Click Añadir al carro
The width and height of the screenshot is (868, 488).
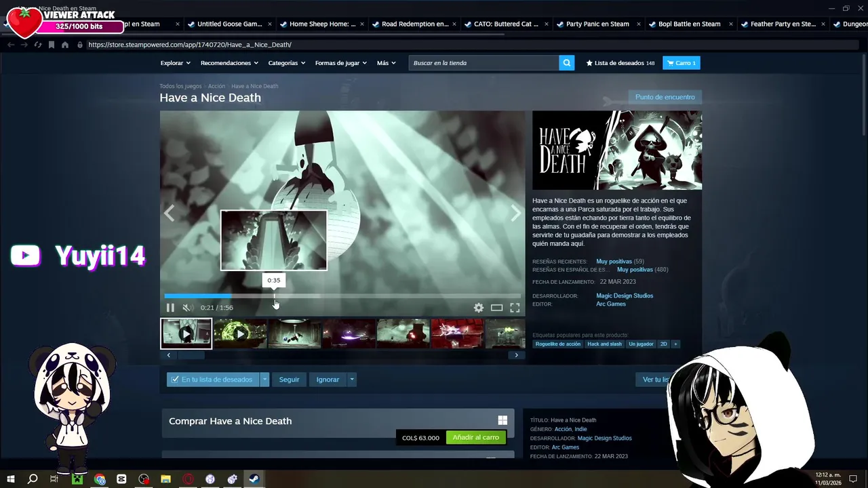(x=476, y=437)
